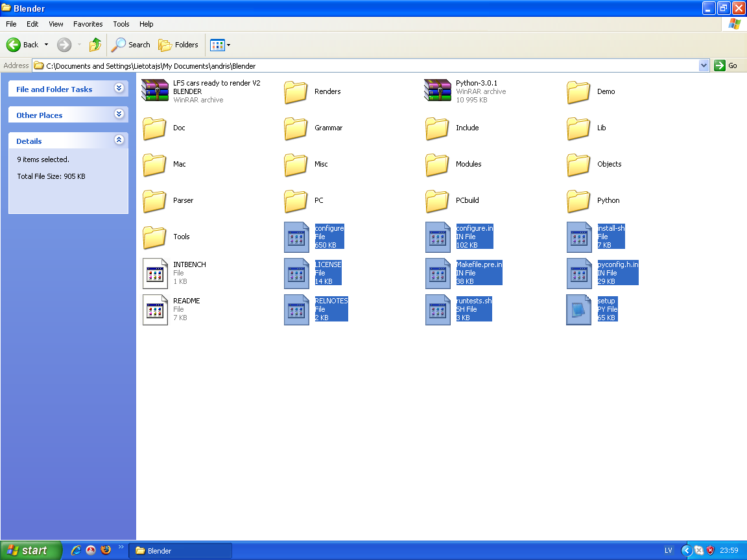Select the Demo folder icon
This screenshot has width=747, height=560.
[x=578, y=91]
